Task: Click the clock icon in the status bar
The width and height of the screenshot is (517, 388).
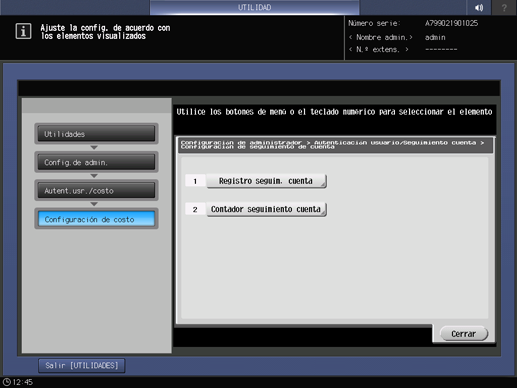Action: click(x=7, y=382)
